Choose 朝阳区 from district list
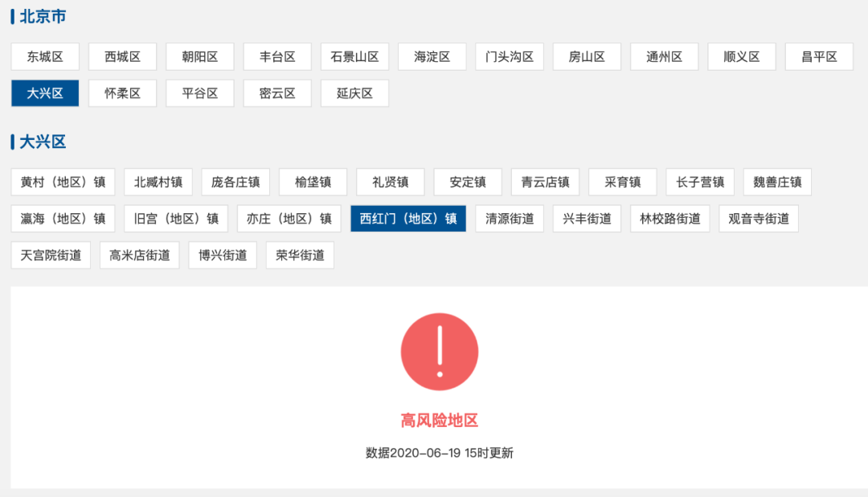This screenshot has width=868, height=497. click(x=200, y=56)
